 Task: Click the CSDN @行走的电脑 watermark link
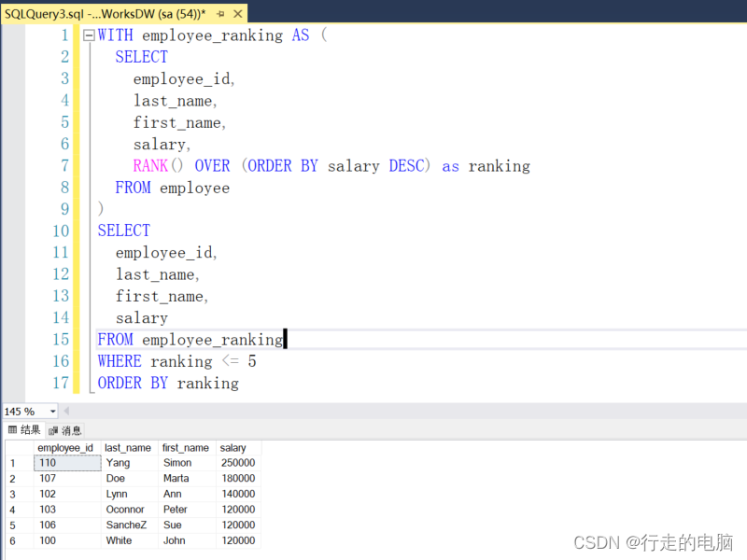(654, 541)
